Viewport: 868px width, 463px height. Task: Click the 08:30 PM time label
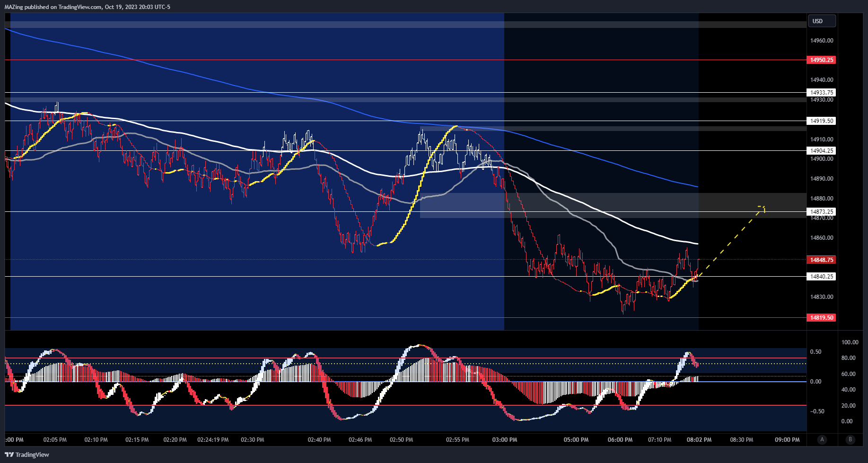741,440
